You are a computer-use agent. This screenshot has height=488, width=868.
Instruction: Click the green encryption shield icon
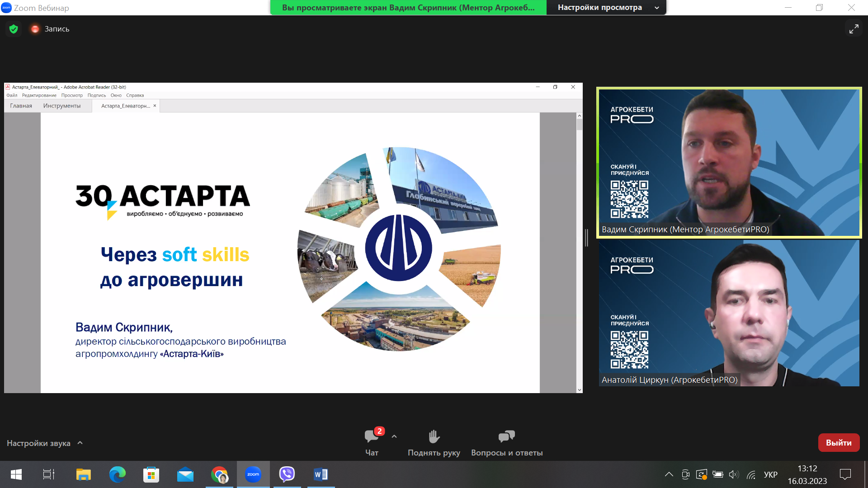pyautogui.click(x=14, y=29)
